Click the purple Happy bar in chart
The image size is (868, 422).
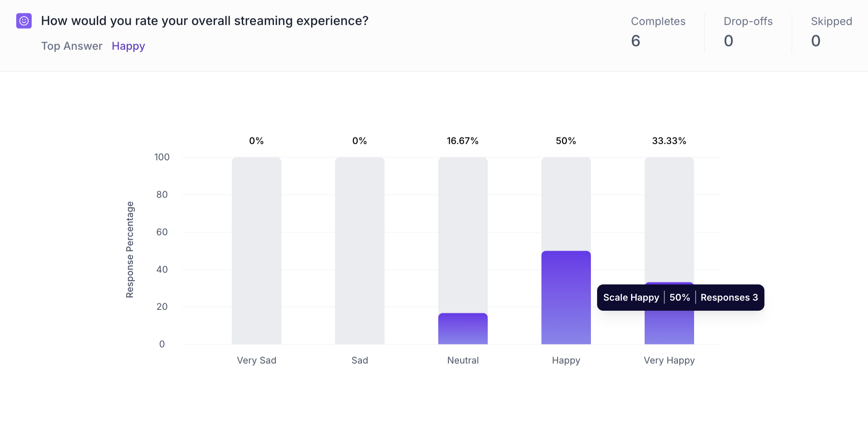566,298
